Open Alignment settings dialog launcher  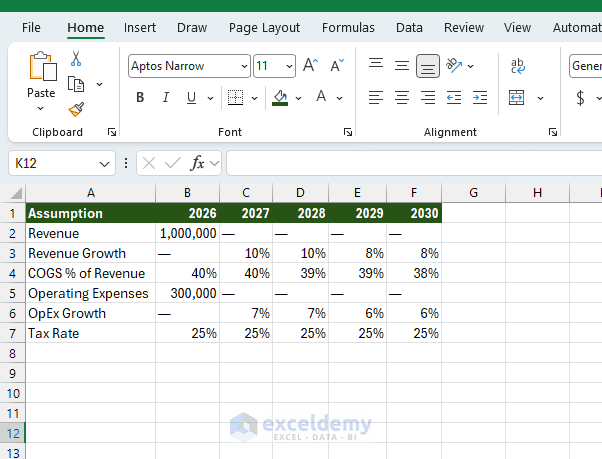(553, 132)
